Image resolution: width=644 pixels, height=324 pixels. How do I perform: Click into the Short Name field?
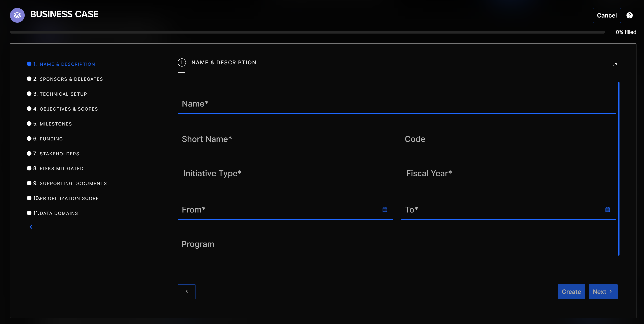point(285,139)
